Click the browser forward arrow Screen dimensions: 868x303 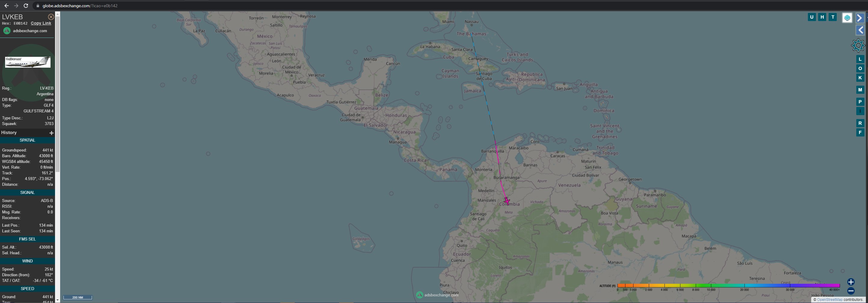(16, 6)
